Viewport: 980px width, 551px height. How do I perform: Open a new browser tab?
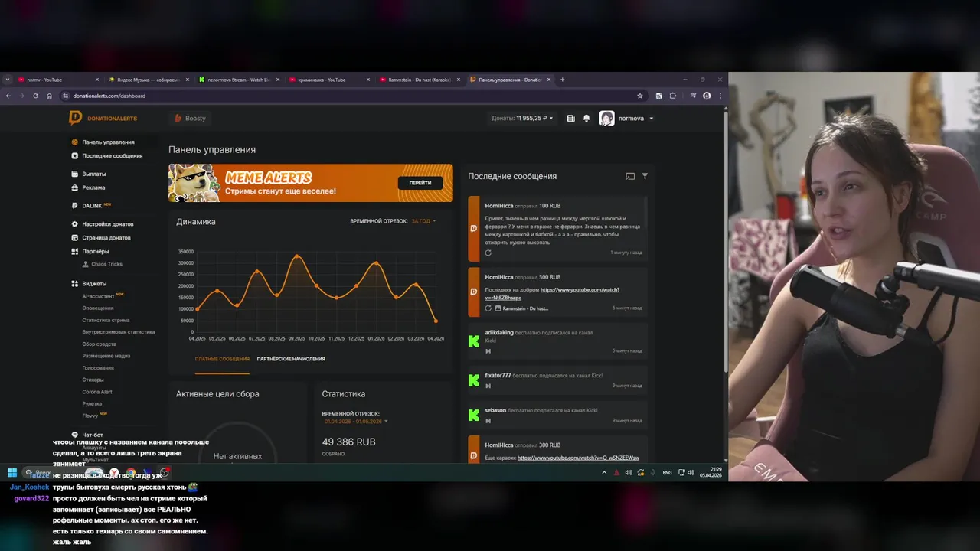click(562, 80)
